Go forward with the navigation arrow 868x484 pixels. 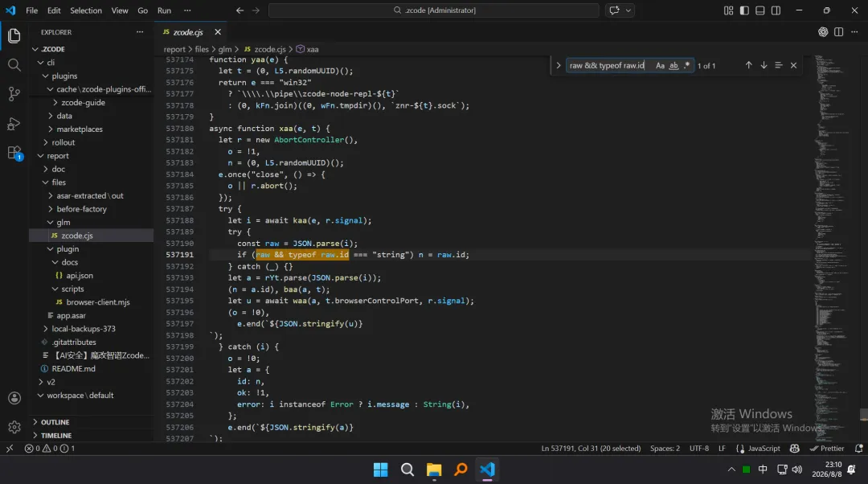point(256,10)
